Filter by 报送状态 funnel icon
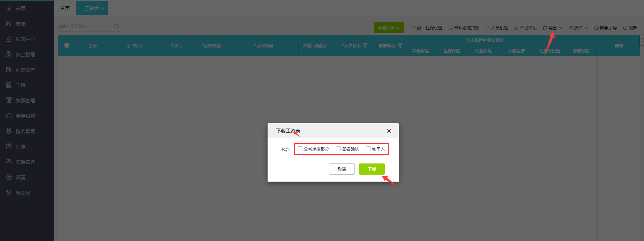Screen dimensions: 644x241 click(400, 45)
